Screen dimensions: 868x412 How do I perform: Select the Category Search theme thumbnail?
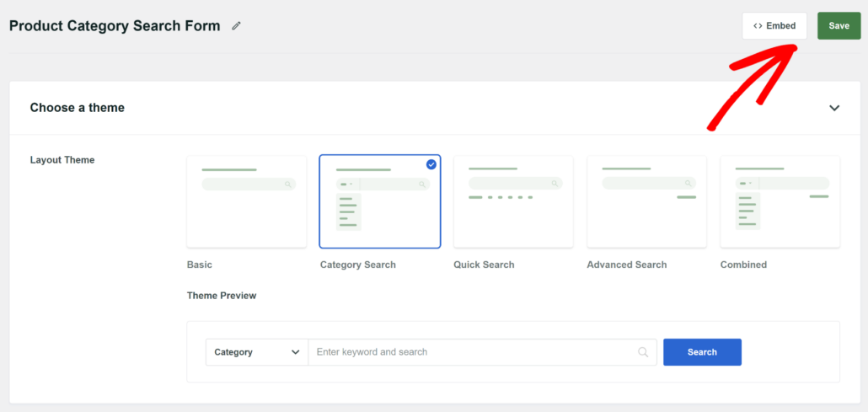(x=380, y=201)
